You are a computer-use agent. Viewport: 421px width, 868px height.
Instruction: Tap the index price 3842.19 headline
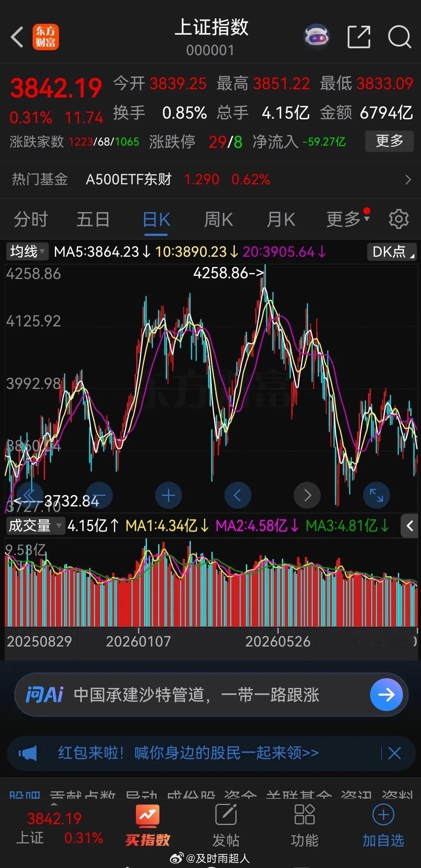tap(56, 88)
